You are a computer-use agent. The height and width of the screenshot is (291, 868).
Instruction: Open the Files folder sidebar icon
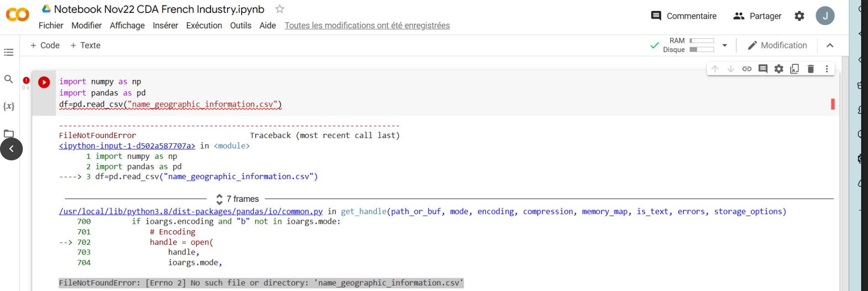pos(9,133)
